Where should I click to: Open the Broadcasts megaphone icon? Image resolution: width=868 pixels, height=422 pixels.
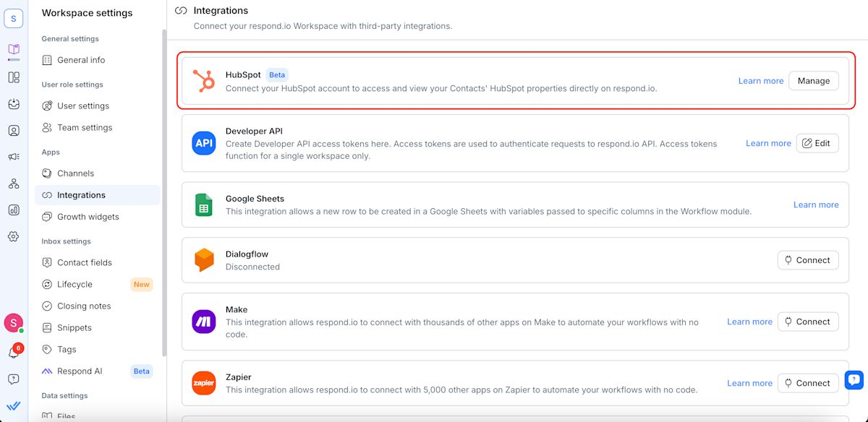click(14, 157)
